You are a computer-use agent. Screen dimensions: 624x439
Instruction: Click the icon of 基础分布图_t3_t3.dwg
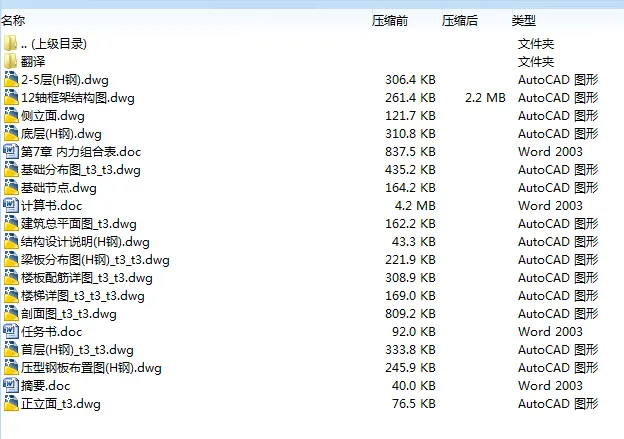coord(11,169)
